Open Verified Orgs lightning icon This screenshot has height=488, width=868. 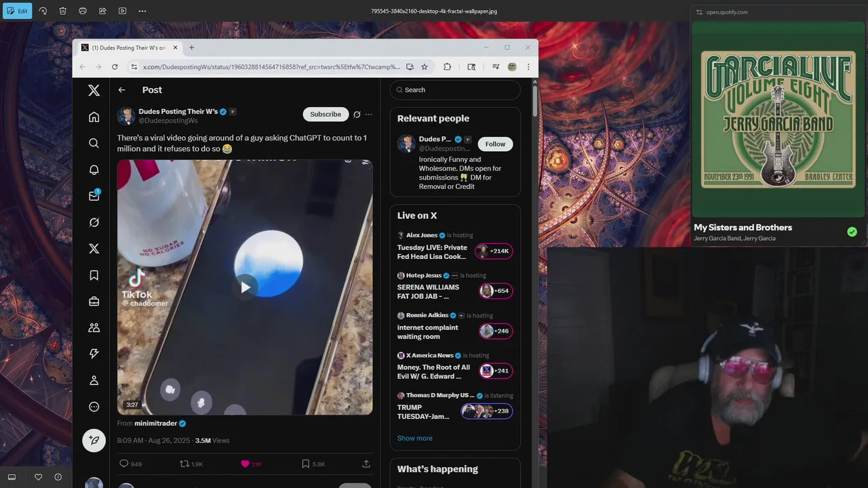(94, 354)
